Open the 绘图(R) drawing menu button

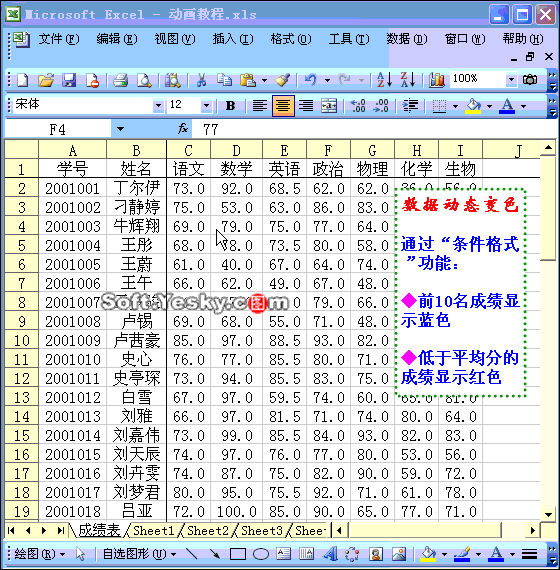tap(40, 554)
